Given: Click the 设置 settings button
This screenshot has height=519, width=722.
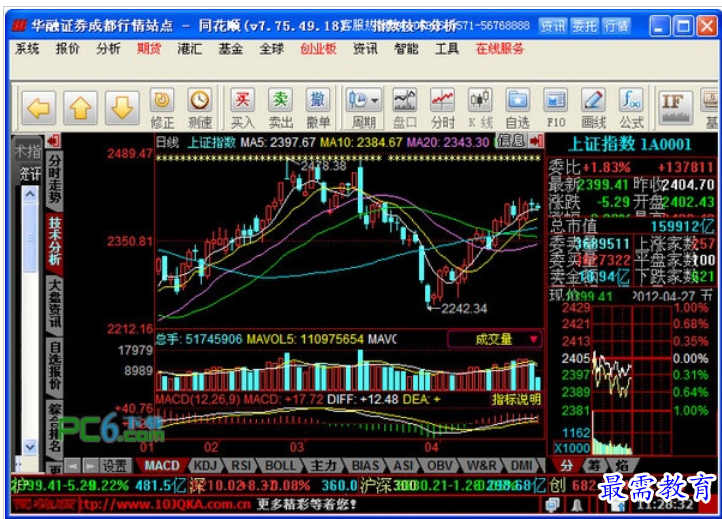Looking at the screenshot, I should 114,466.
